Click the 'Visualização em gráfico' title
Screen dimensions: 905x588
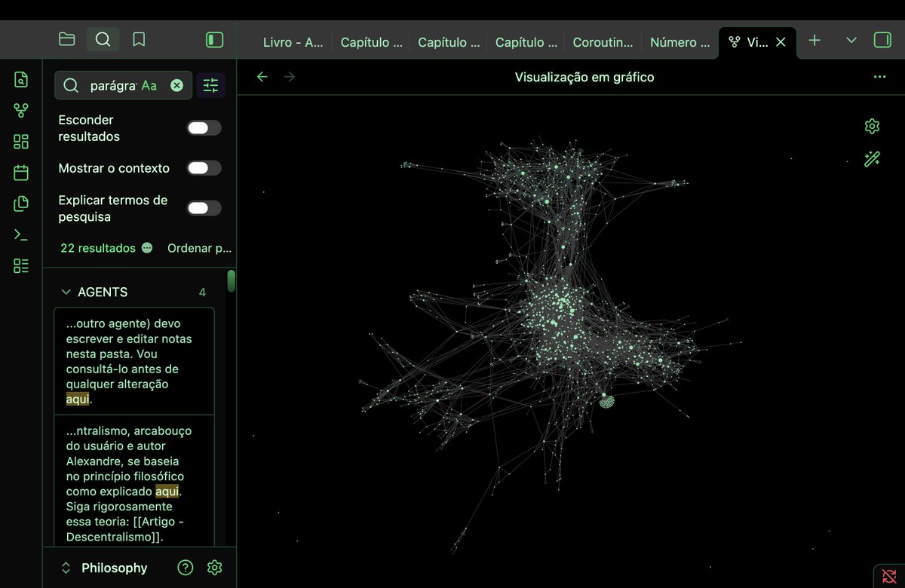(584, 77)
